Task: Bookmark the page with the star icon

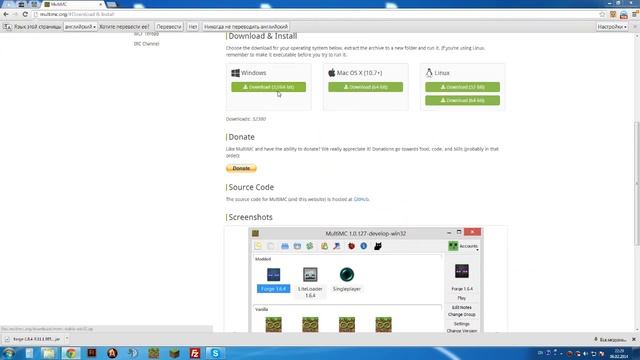Action: 602,14
